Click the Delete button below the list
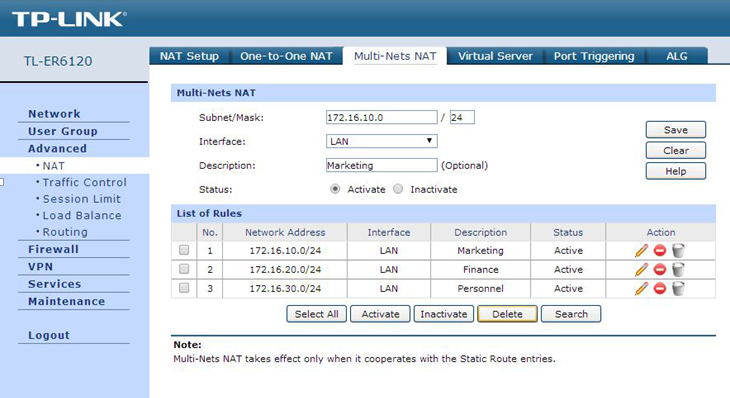The height and width of the screenshot is (398, 730). pyautogui.click(x=507, y=314)
